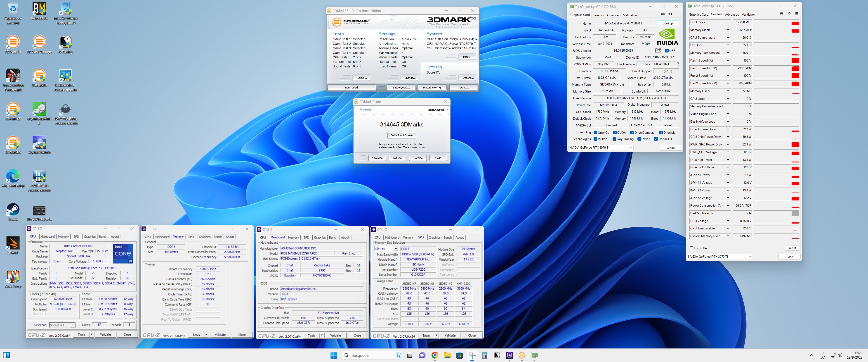868x362 pixels.
Task: Open hamburger menu in GPU-Z Sensors window
Action: point(797,14)
